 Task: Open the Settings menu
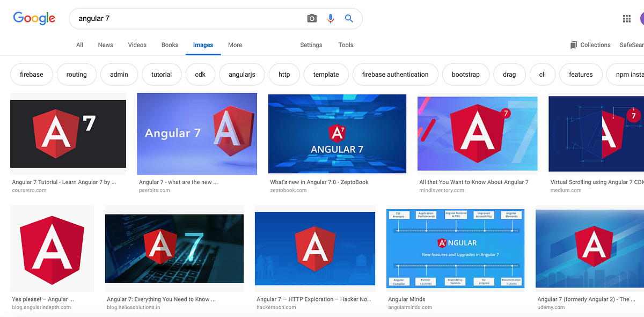[311, 45]
